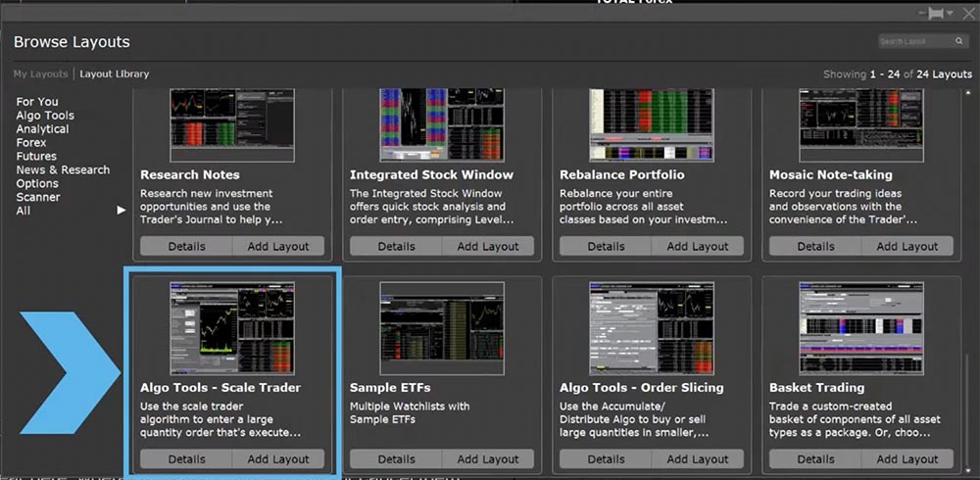Click the pin window icon

tap(935, 13)
